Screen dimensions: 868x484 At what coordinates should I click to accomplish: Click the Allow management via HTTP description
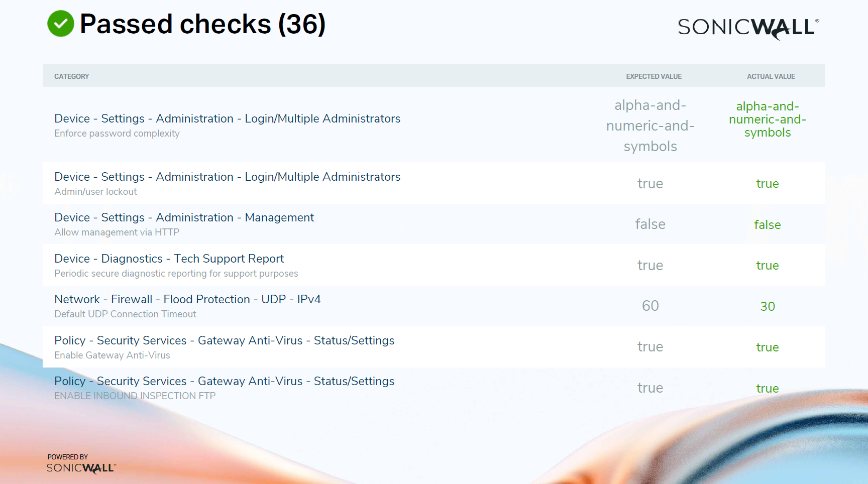[x=117, y=232]
